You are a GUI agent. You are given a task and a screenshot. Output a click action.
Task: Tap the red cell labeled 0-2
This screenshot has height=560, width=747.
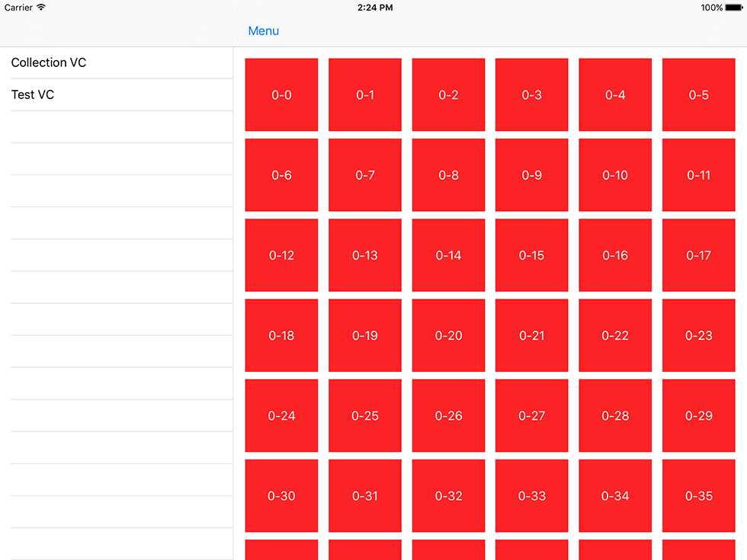point(448,94)
